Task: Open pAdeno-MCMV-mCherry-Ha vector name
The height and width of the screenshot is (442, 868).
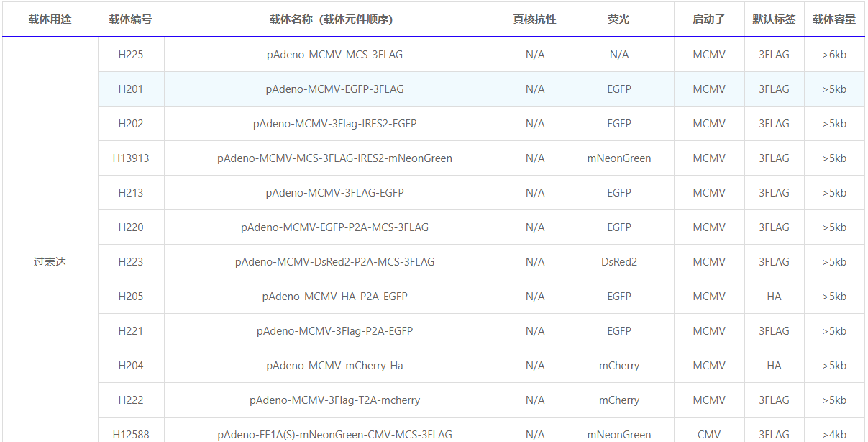Action: (334, 366)
